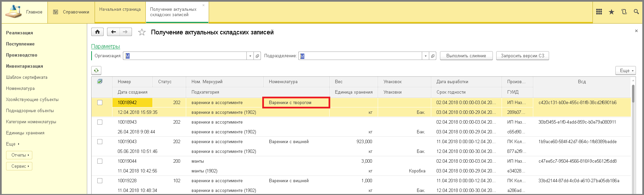Expand the Подразделение dropdown list
Screen dimensions: 644x195
[x=426, y=56]
